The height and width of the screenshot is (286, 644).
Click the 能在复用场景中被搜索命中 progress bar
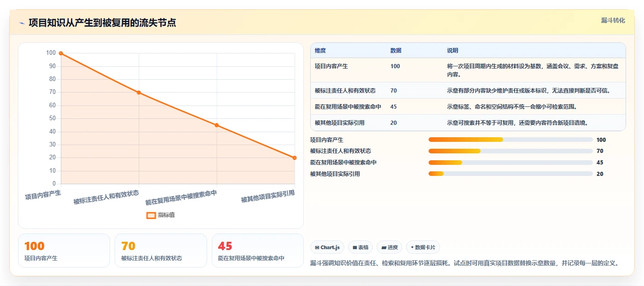point(511,163)
